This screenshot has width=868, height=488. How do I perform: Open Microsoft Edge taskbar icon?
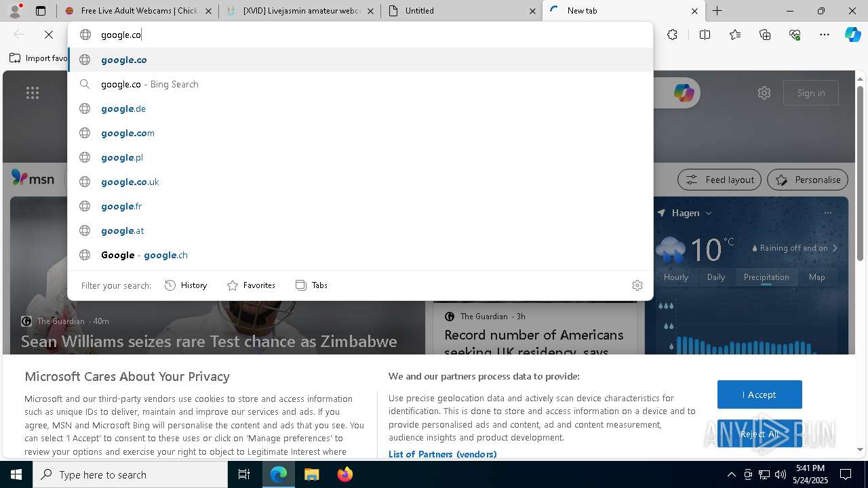click(x=279, y=474)
